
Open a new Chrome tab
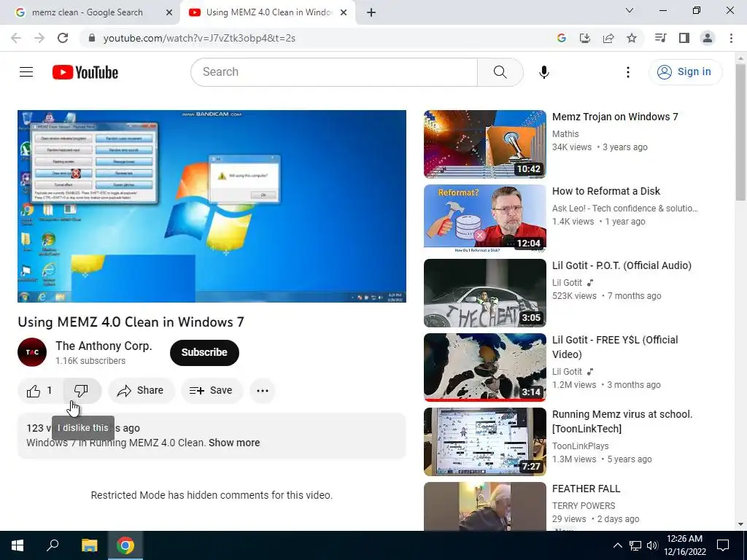click(371, 13)
